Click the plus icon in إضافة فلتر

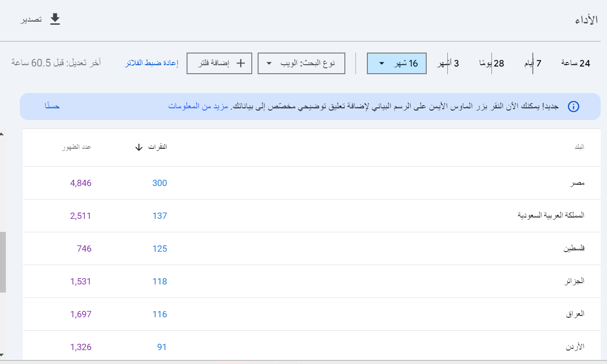pos(241,63)
